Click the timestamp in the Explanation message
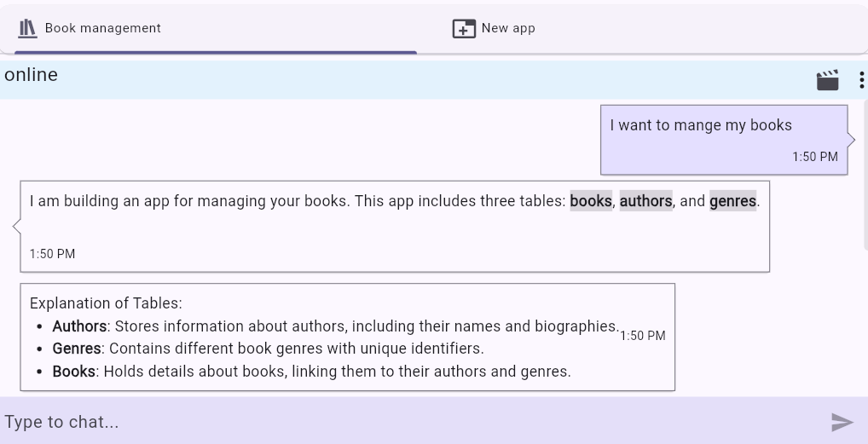 (642, 336)
